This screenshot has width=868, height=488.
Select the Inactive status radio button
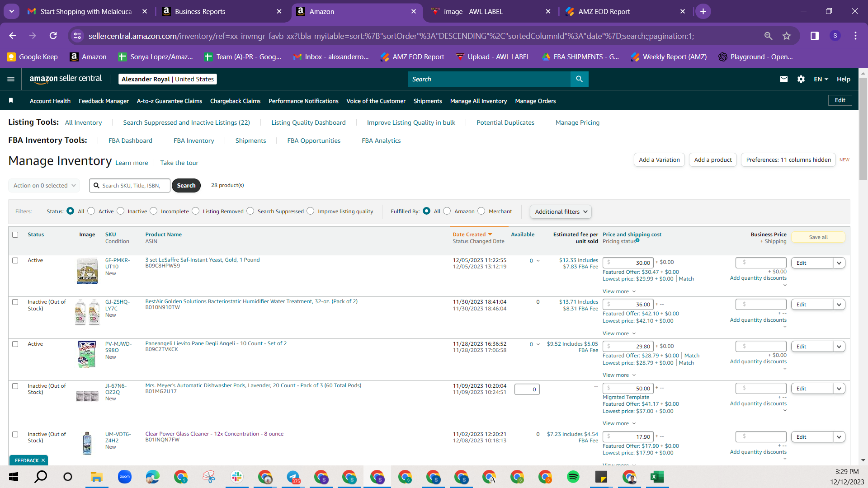point(120,211)
